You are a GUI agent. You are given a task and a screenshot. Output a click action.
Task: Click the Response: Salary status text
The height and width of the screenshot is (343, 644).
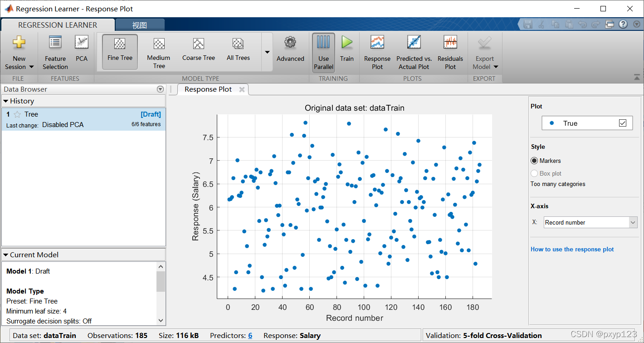[x=292, y=336]
